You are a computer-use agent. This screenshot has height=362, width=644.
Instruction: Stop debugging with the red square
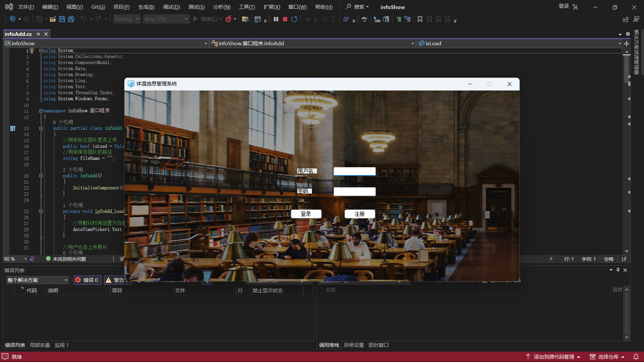pyautogui.click(x=285, y=19)
